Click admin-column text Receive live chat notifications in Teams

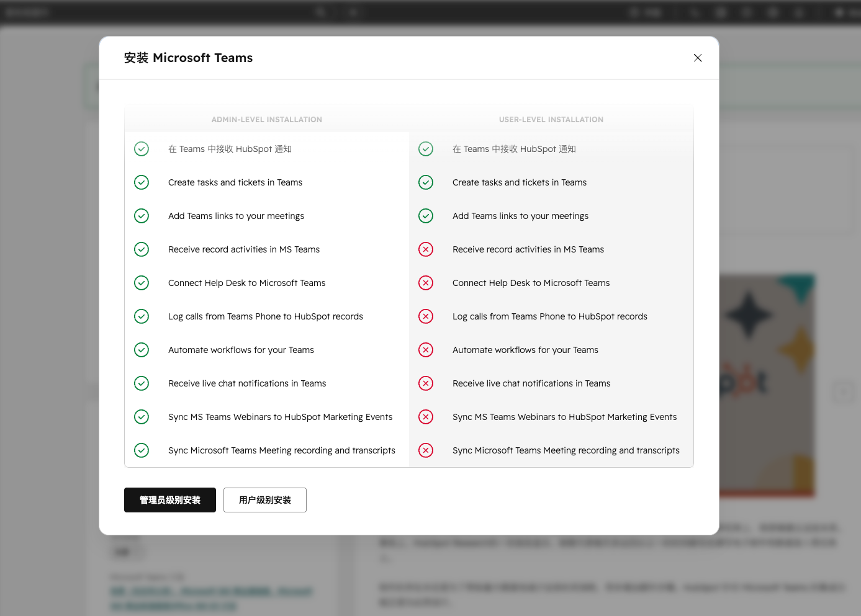247,383
